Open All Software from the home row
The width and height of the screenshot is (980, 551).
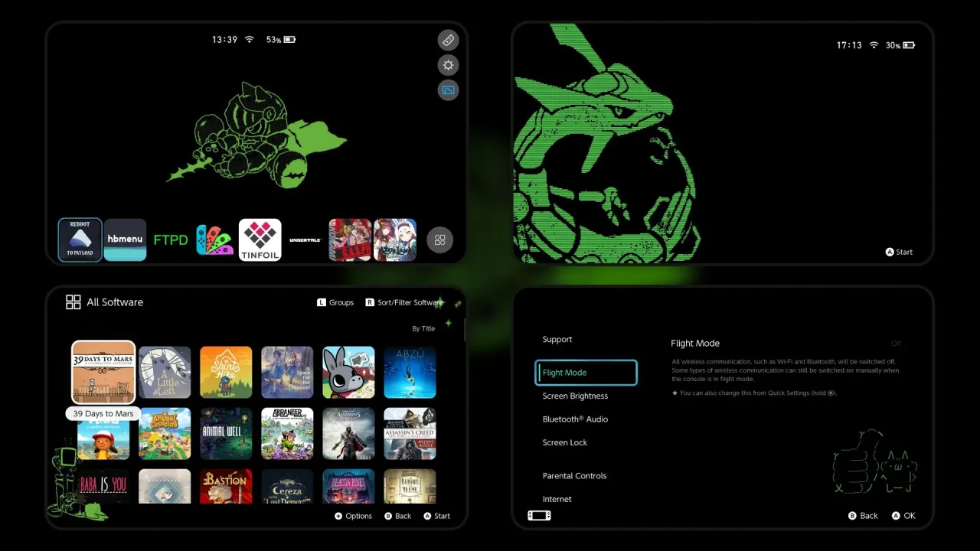440,240
